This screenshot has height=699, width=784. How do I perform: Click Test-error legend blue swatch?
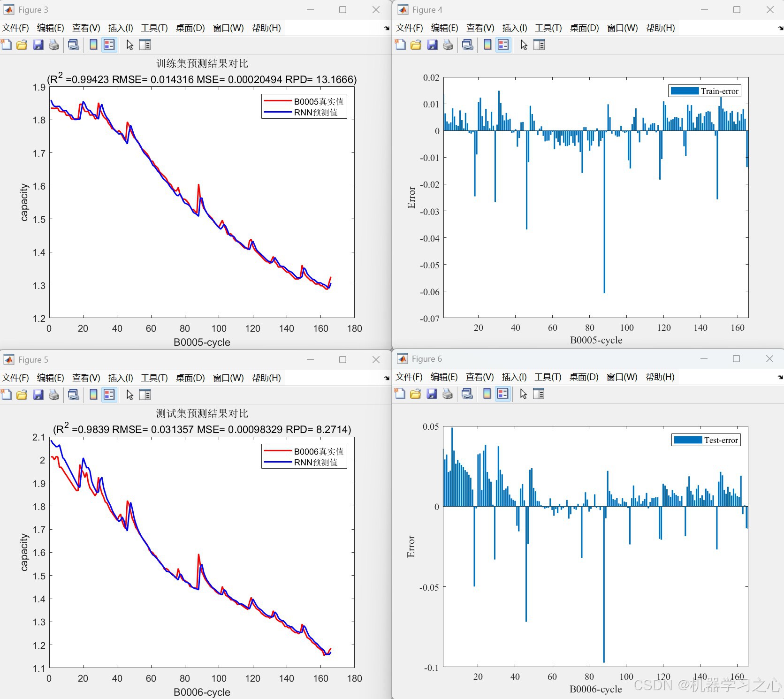point(688,440)
